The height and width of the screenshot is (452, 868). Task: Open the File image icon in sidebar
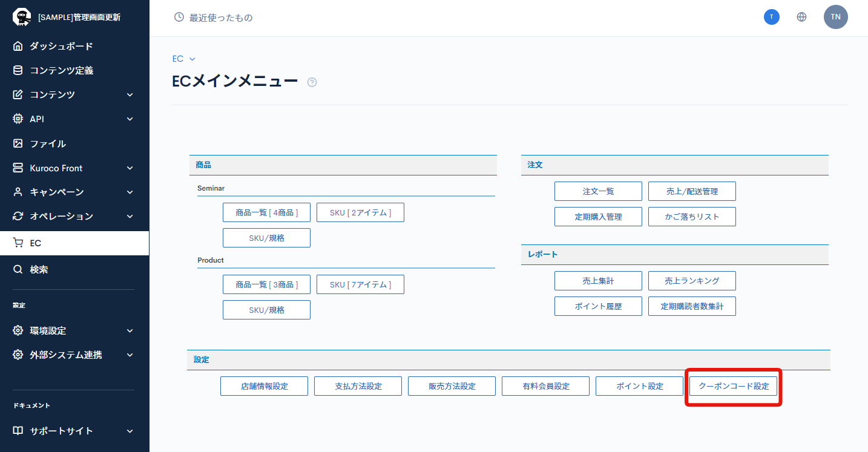(x=18, y=143)
